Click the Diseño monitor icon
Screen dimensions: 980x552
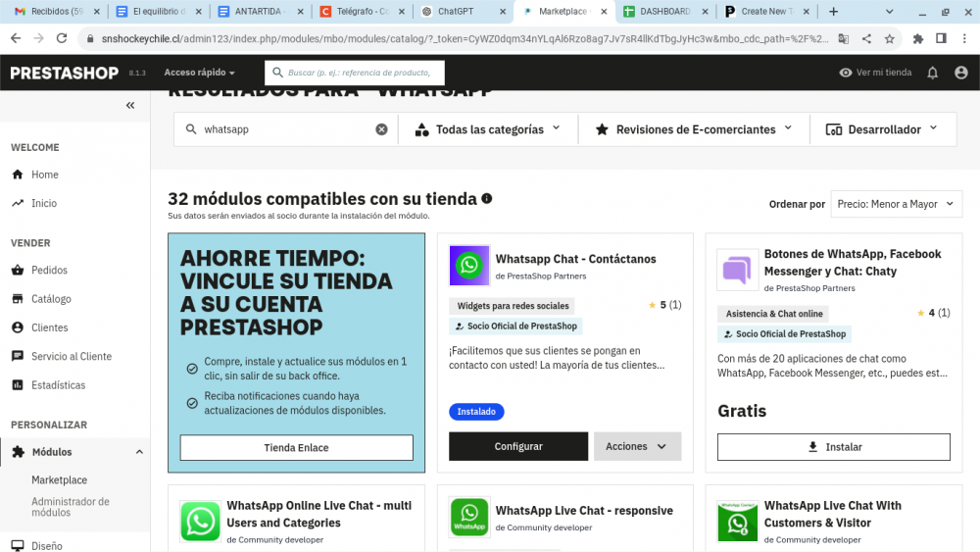18,546
